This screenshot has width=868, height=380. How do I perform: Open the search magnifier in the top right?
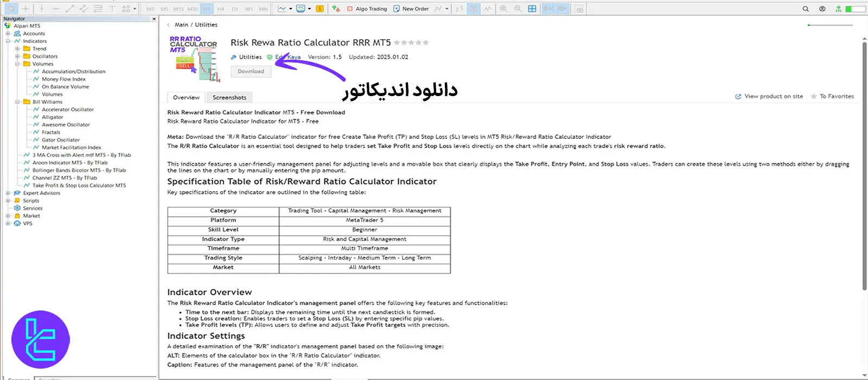pos(806,9)
